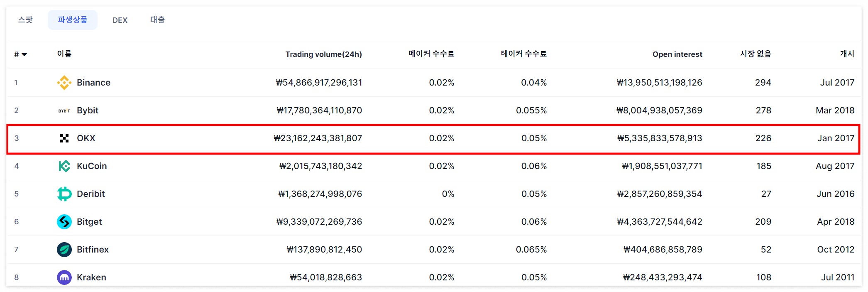Click Kraken volume ₩54,018,828,663
Image resolution: width=868 pixels, height=292 pixels.
pyautogui.click(x=326, y=277)
